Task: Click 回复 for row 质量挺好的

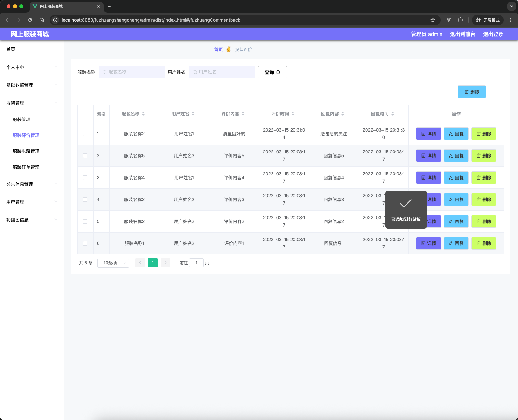Action: (456, 134)
